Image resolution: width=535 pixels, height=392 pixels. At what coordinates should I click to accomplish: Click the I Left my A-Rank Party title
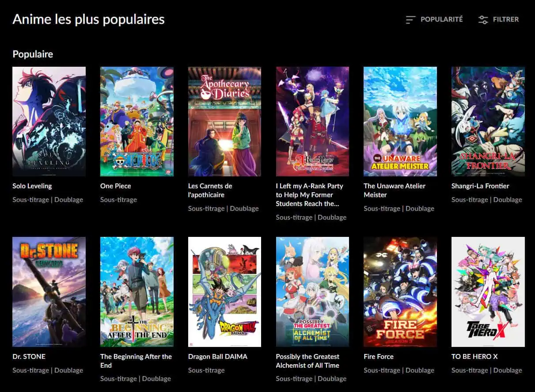(x=310, y=195)
